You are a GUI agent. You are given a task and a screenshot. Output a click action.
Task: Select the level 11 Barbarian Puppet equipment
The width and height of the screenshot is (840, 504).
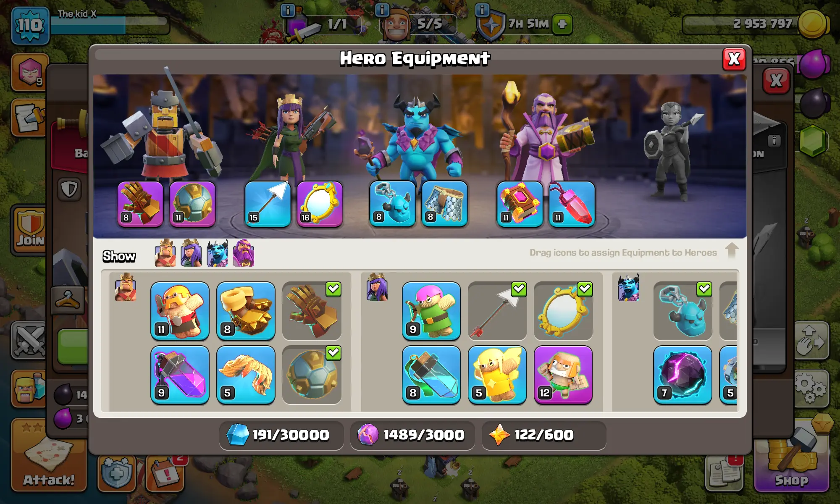[180, 311]
